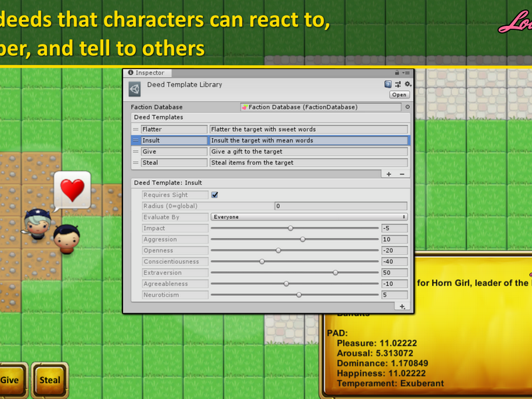This screenshot has height=399, width=532.
Task: Open the Inspector tab options menu icon
Action: point(406,72)
